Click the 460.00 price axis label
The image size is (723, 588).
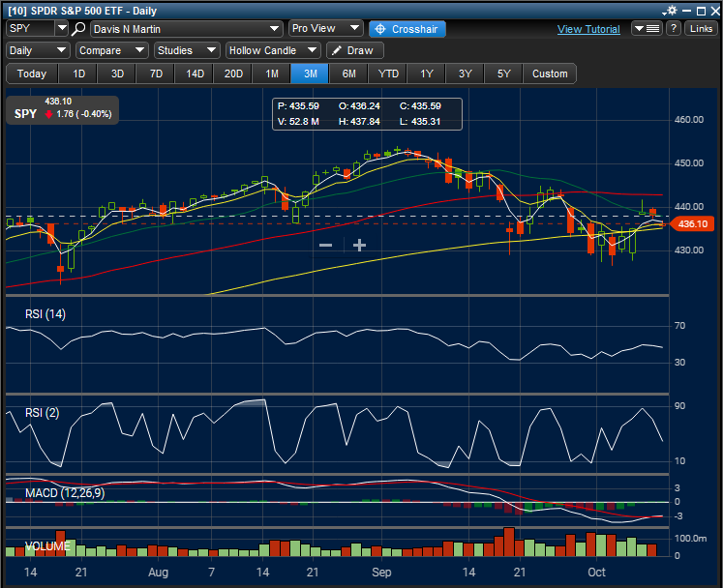click(689, 119)
